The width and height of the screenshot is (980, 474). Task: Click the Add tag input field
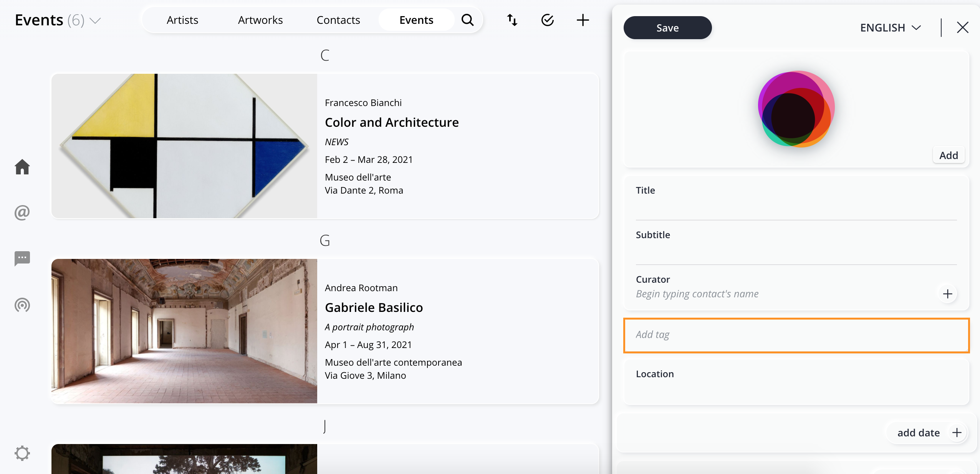pyautogui.click(x=796, y=335)
